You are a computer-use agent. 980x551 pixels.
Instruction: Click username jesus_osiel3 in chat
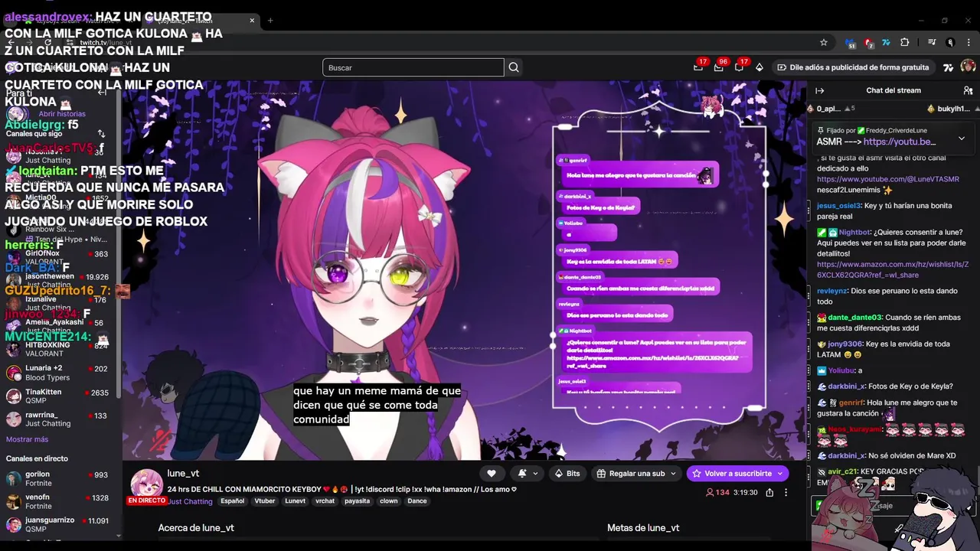(x=839, y=206)
